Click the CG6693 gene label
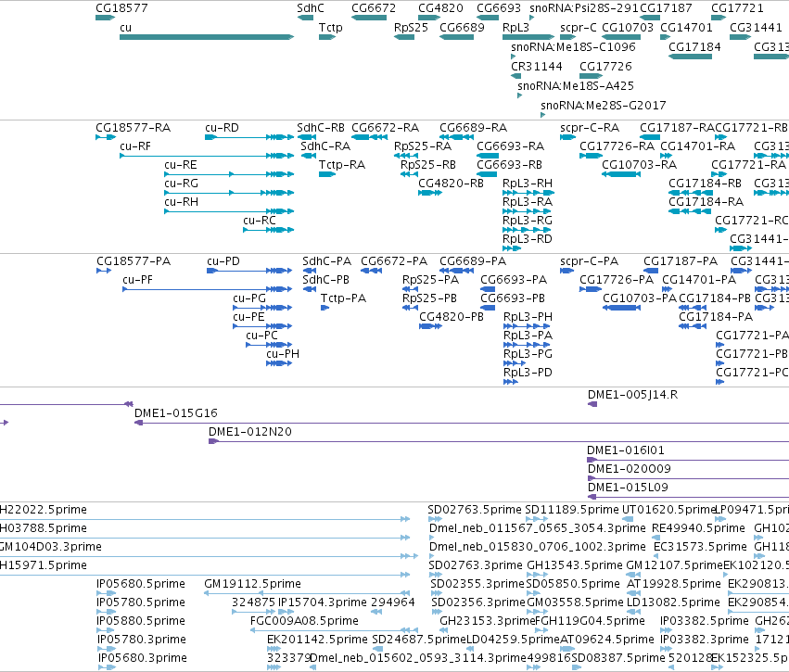This screenshot has height=672, width=789. tap(499, 8)
